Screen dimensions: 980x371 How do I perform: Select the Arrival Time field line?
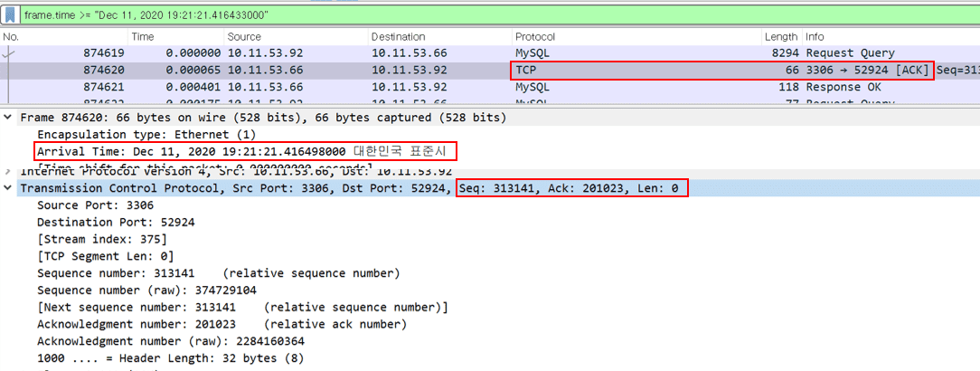coord(244,152)
